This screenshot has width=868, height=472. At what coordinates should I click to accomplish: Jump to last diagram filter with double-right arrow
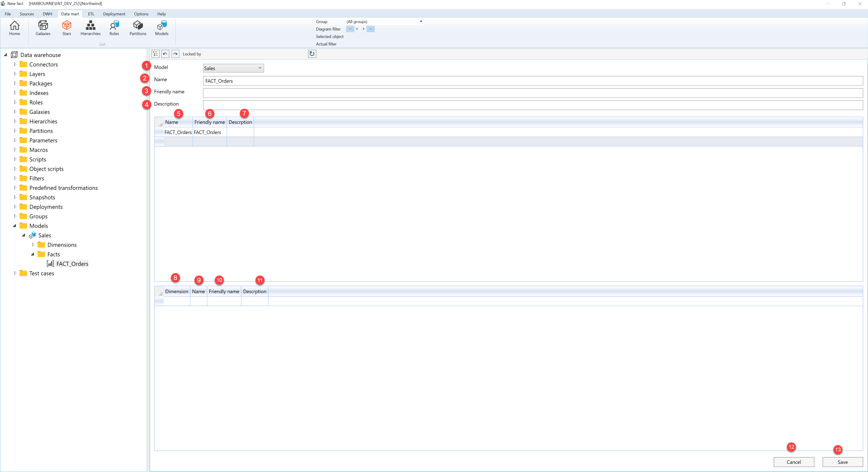tap(370, 29)
